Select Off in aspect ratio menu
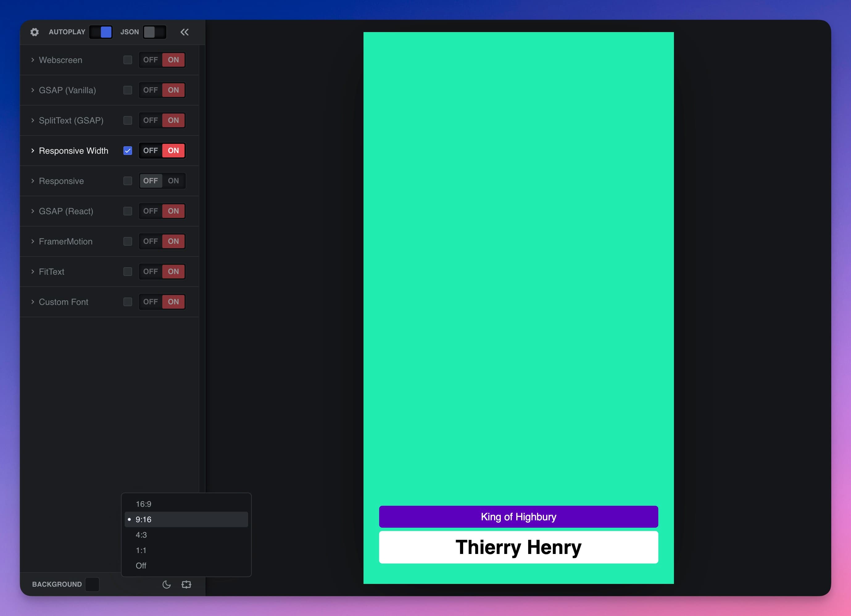 [x=186, y=566]
